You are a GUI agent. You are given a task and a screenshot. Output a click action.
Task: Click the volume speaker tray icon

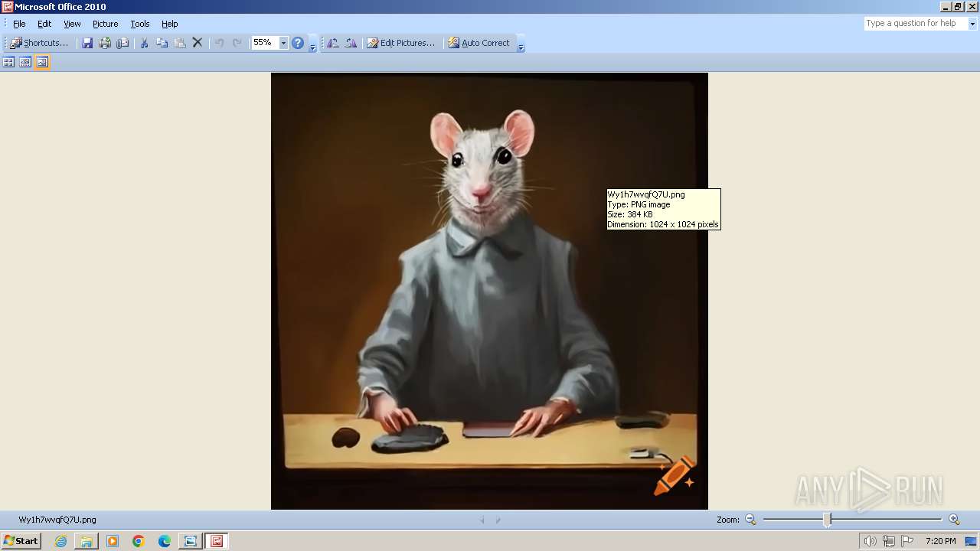pyautogui.click(x=870, y=541)
